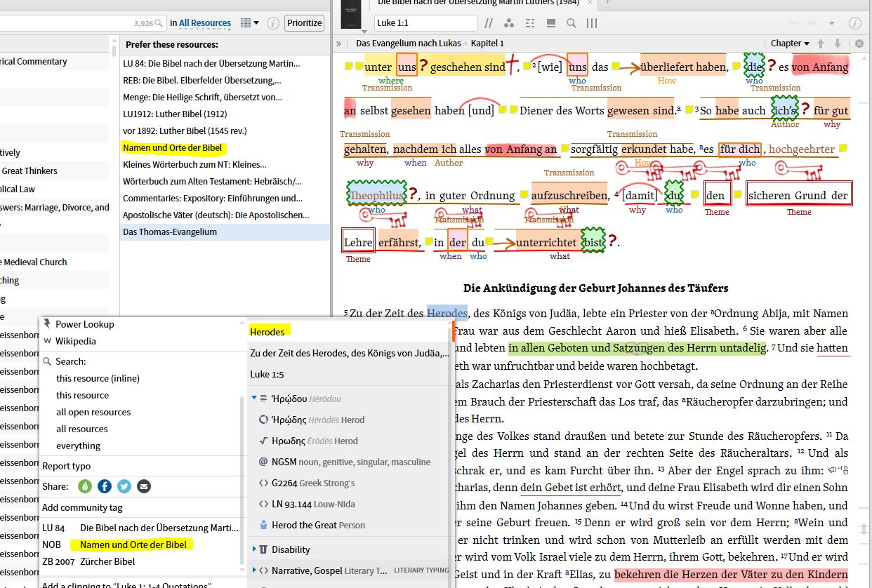Close the locator bar with the x icon
This screenshot has width=872, height=588.
859,44
